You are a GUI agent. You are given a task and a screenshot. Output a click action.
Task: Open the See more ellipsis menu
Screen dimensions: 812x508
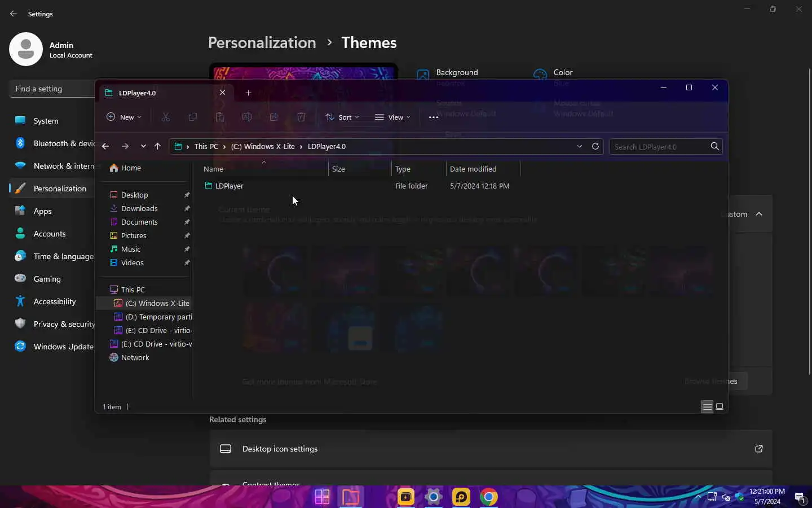pos(434,117)
